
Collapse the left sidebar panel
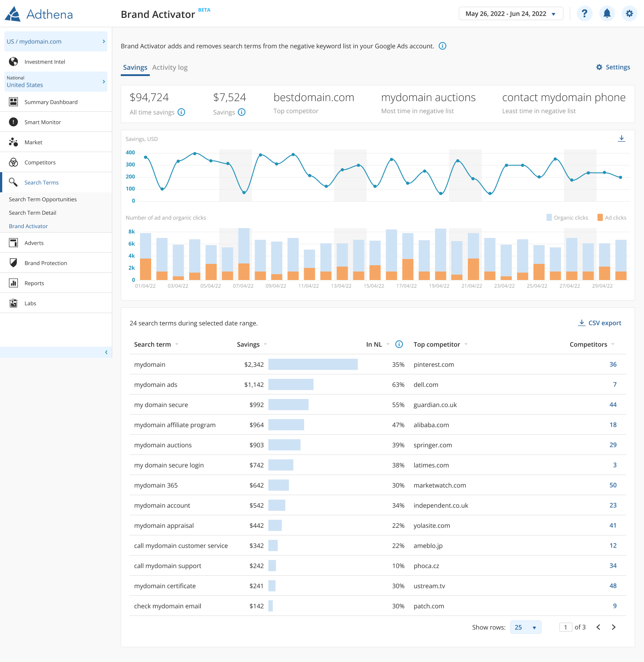[106, 352]
